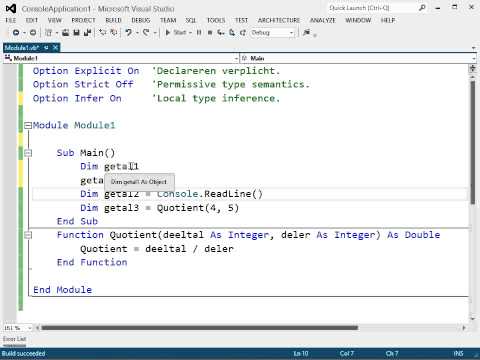The height and width of the screenshot is (360, 480).
Task: Click the Save All toolbar icon
Action: pyautogui.click(x=88, y=32)
